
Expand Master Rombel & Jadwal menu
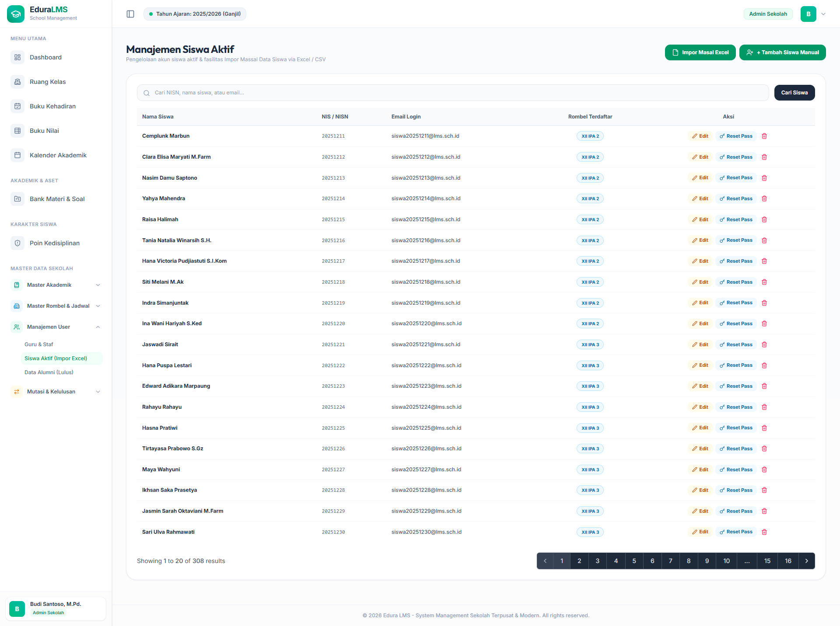pos(56,306)
